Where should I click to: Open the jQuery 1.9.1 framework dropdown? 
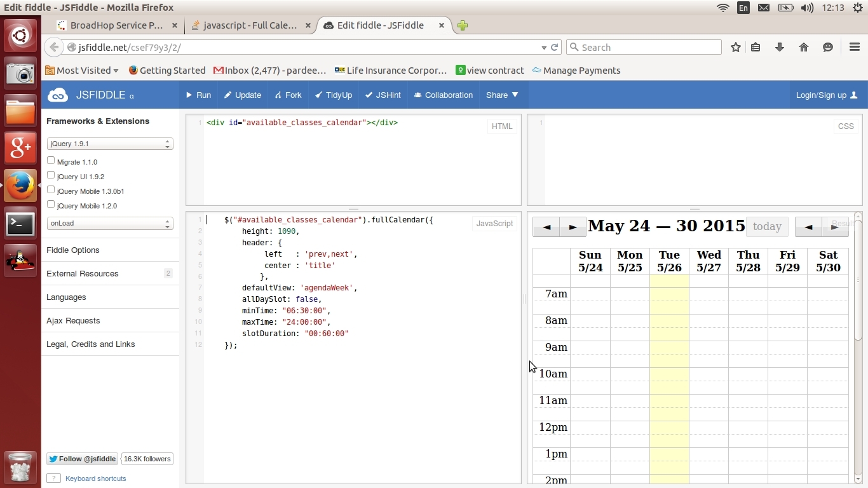pyautogui.click(x=110, y=144)
